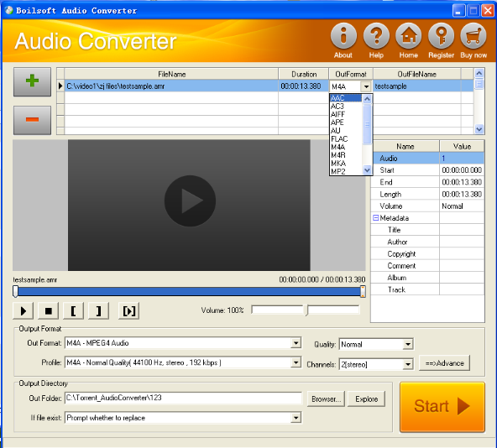Select the Comment metadata row
This screenshot has width=497, height=448.
(428, 265)
